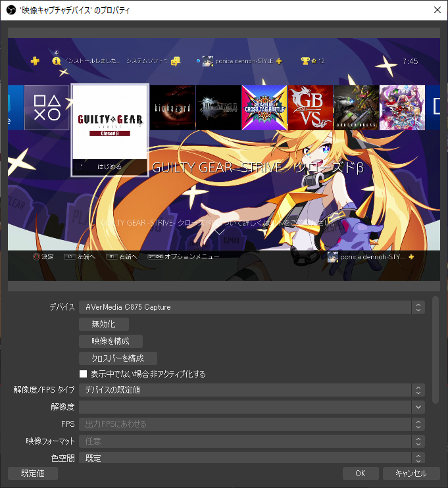
Task: Click the friends chat icon in preview
Action: tap(176, 61)
